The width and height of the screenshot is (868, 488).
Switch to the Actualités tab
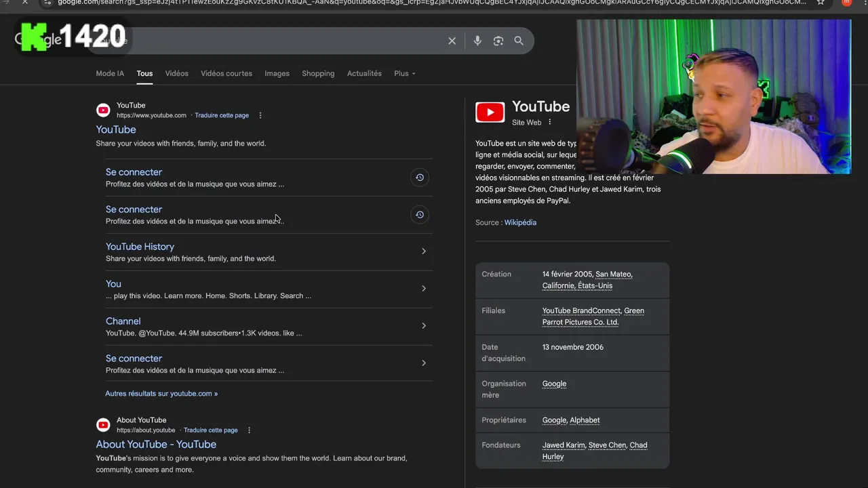click(364, 73)
